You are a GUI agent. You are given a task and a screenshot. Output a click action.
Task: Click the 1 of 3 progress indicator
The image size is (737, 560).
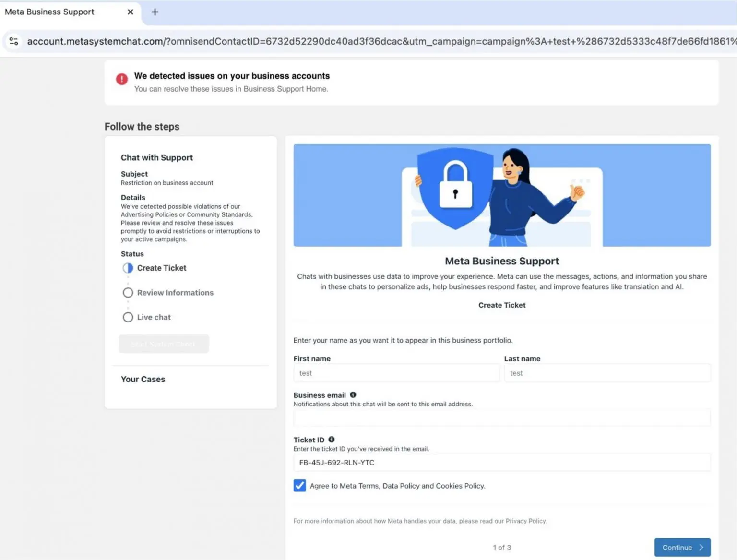[x=501, y=547]
